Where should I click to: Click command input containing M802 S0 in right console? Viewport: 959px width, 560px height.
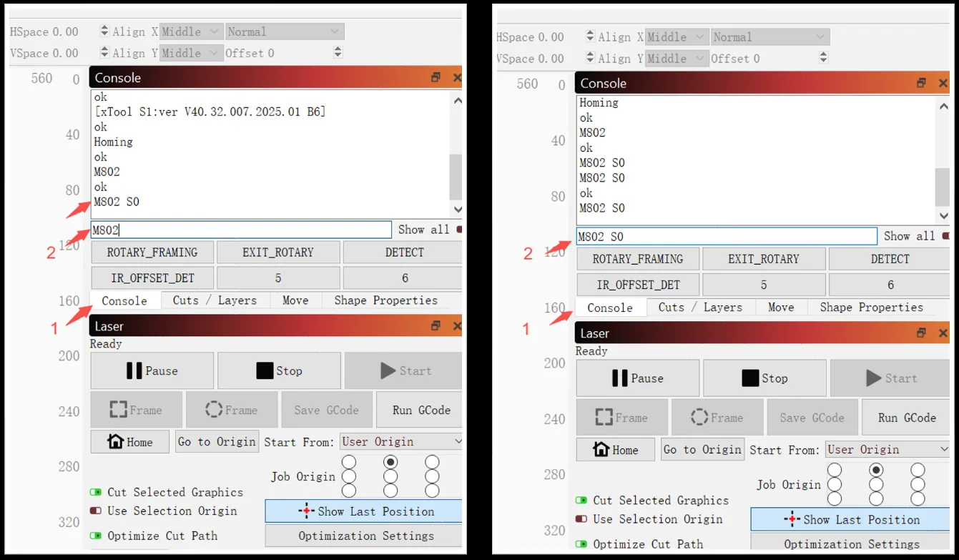click(727, 236)
